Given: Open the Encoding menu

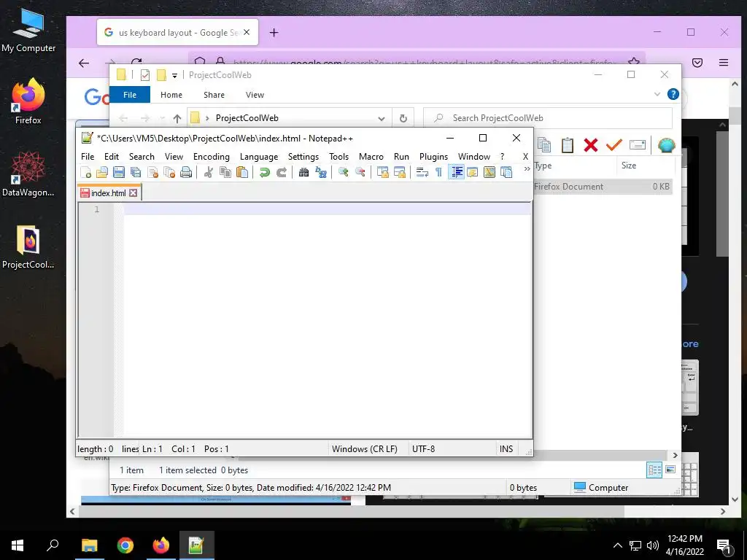Looking at the screenshot, I should tap(211, 157).
